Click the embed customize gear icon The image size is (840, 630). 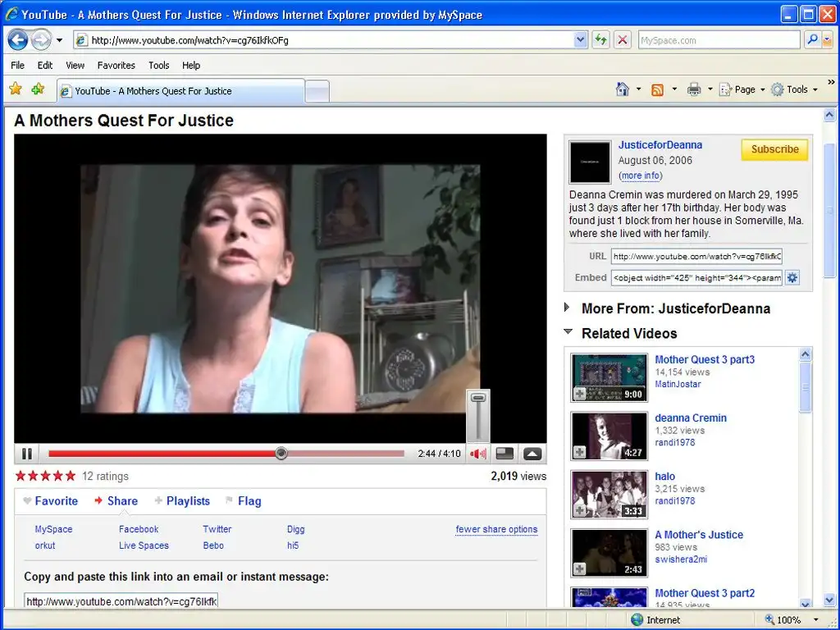click(792, 278)
